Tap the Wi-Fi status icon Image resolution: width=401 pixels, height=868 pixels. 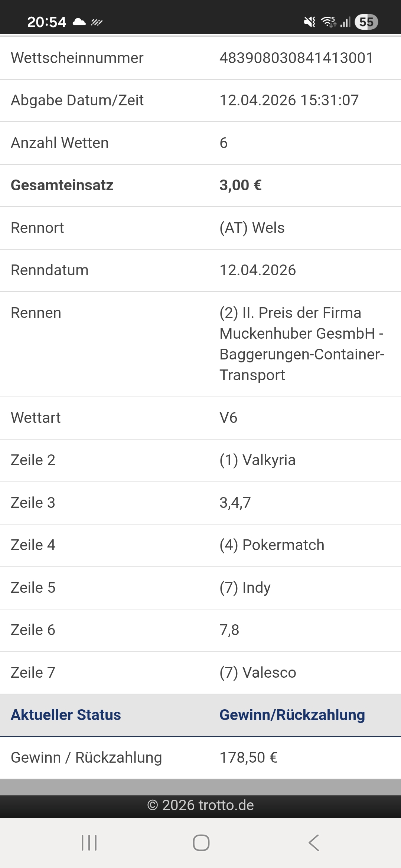pyautogui.click(x=329, y=22)
